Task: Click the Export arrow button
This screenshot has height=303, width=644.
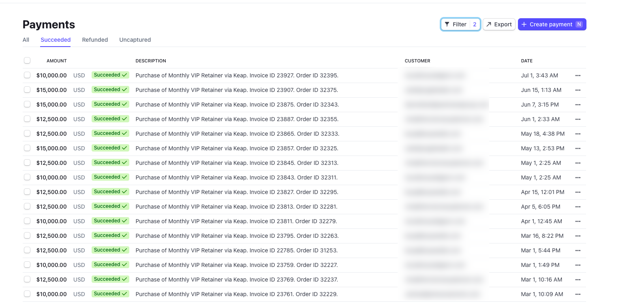Action: [x=499, y=24]
